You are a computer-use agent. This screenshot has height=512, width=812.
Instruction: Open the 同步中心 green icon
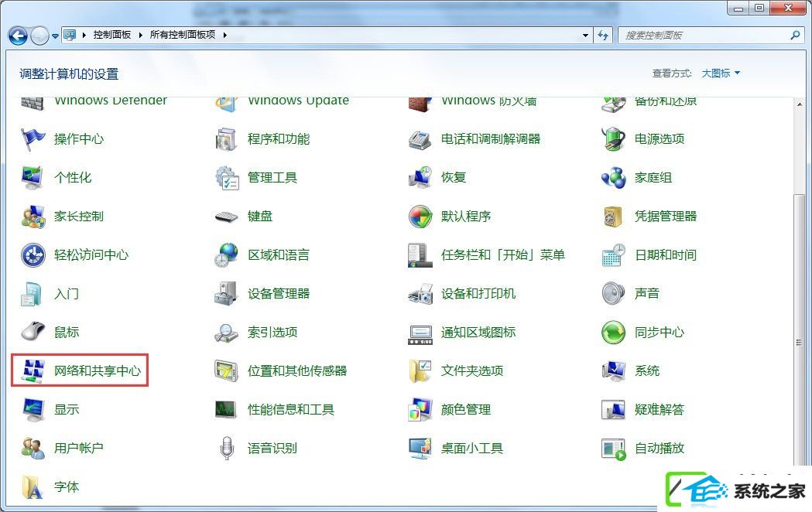pyautogui.click(x=614, y=332)
